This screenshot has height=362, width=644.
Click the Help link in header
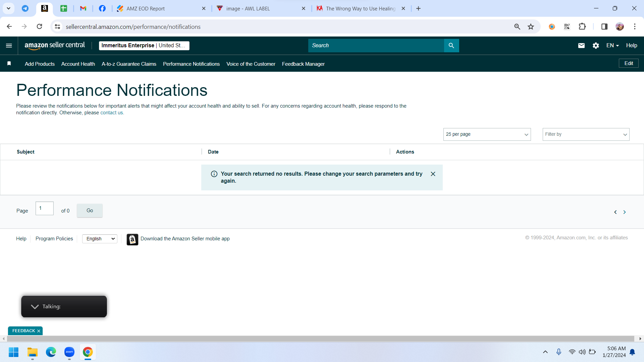pyautogui.click(x=632, y=46)
